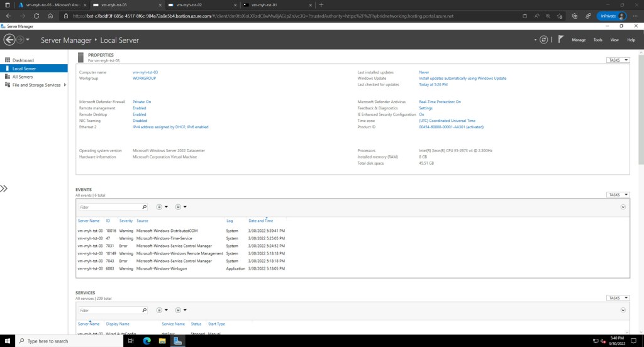Open the Task View taskbar icon
This screenshot has height=347, width=644.
[131, 341]
